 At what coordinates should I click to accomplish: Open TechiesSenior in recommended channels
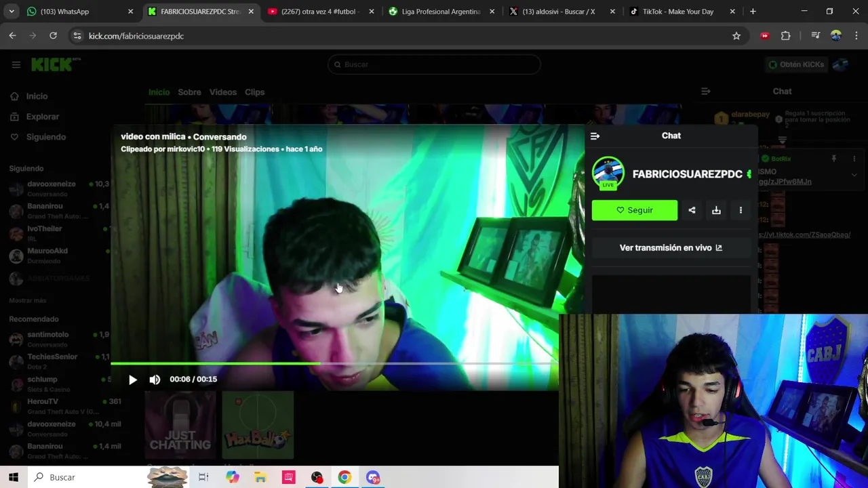point(59,361)
